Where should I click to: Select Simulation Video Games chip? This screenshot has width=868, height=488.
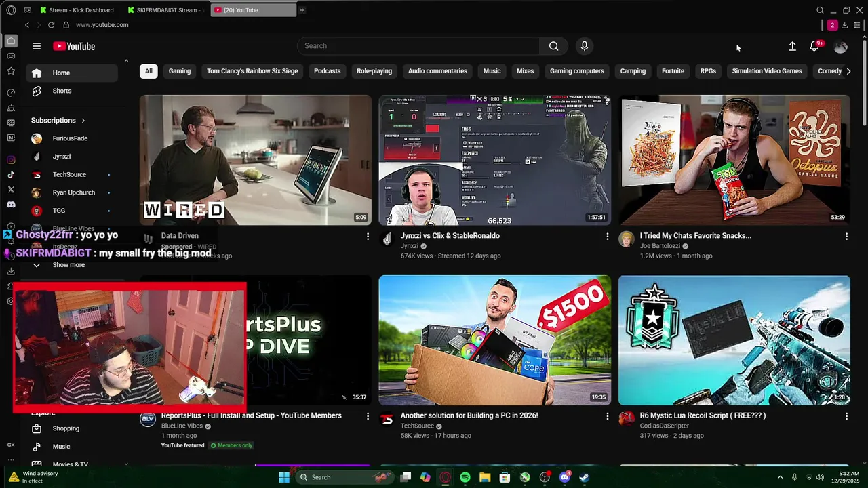pos(767,71)
